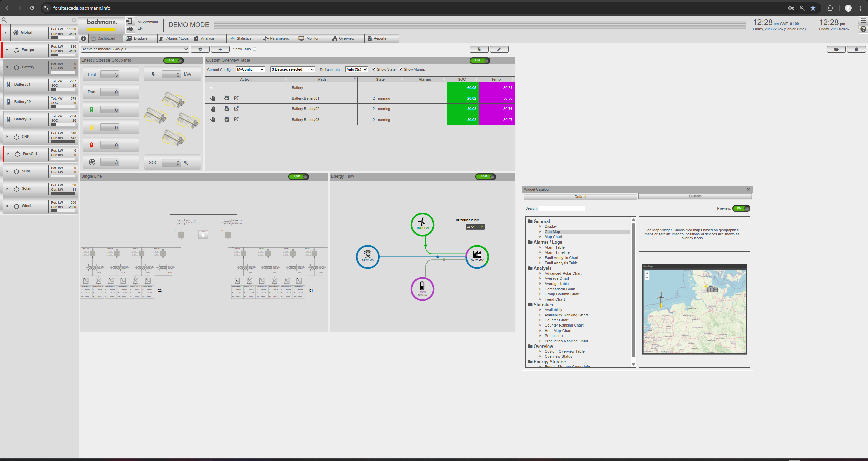Screen dimensions: 868x461
Task: Click the hand icon for Battery.Battery01
Action: coord(213,98)
